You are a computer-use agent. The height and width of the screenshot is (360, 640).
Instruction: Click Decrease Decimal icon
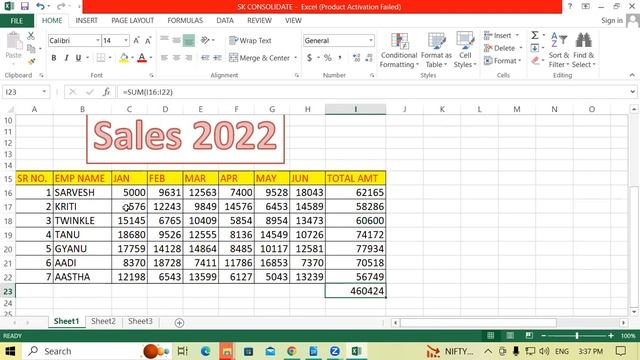(x=369, y=58)
